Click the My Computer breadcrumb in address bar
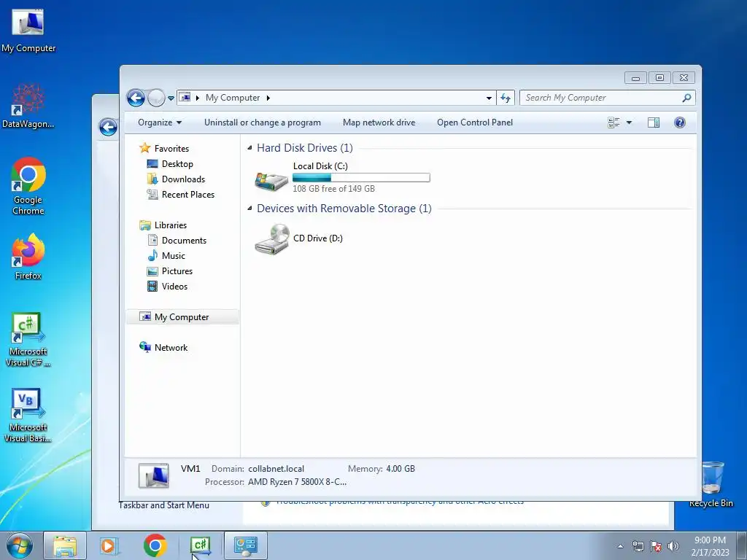The image size is (747, 560). pyautogui.click(x=233, y=98)
